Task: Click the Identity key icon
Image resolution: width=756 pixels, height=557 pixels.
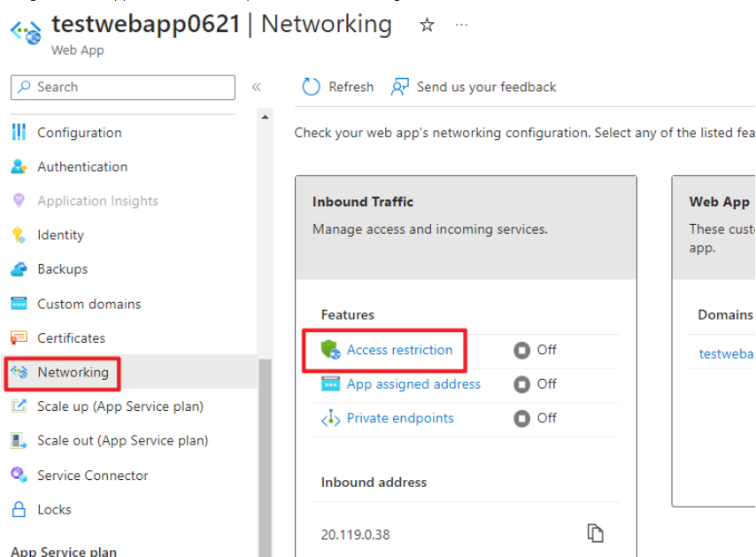Action: [x=19, y=235]
